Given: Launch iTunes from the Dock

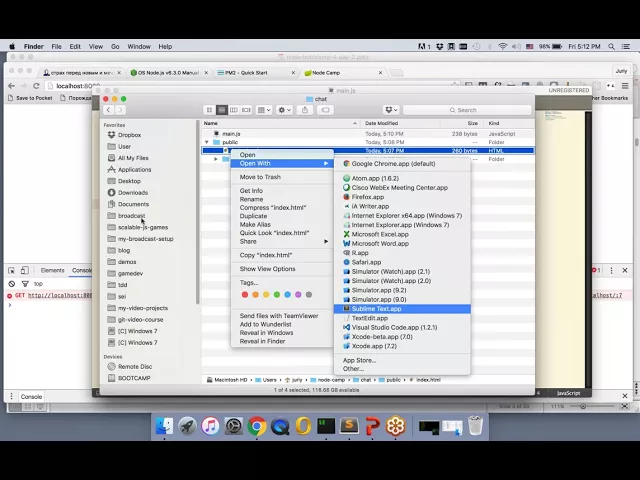Looking at the screenshot, I should pyautogui.click(x=210, y=426).
